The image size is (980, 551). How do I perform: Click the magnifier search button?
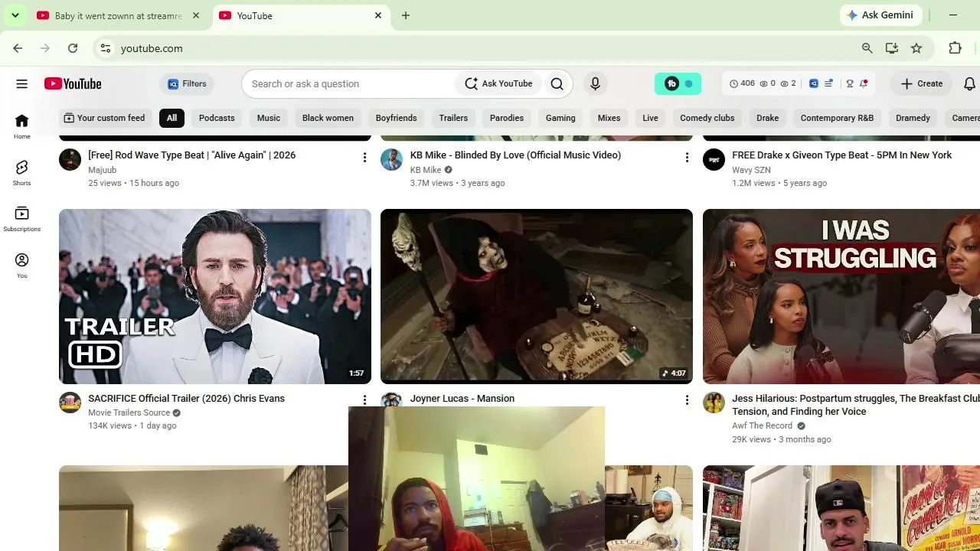pos(557,84)
